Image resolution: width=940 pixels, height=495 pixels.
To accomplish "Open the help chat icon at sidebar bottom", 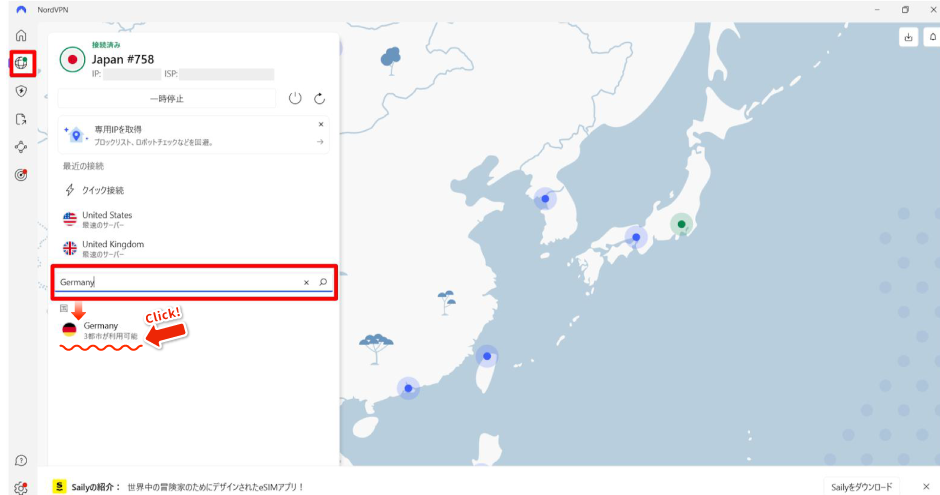I will 21,460.
